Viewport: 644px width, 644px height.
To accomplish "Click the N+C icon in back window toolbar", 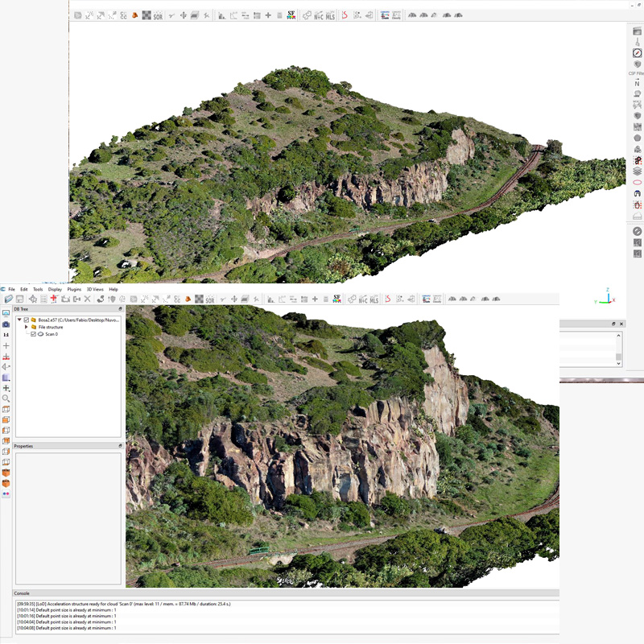I will coord(319,15).
